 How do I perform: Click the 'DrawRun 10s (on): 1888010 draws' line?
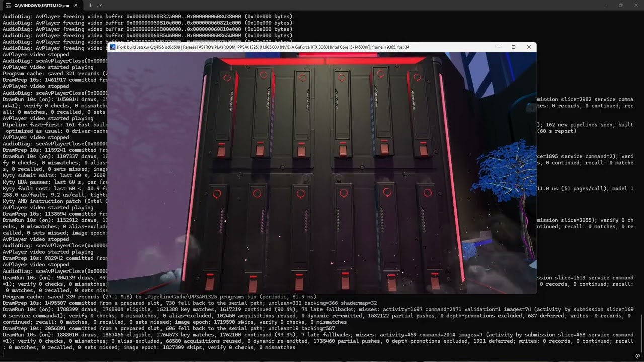(x=318, y=341)
